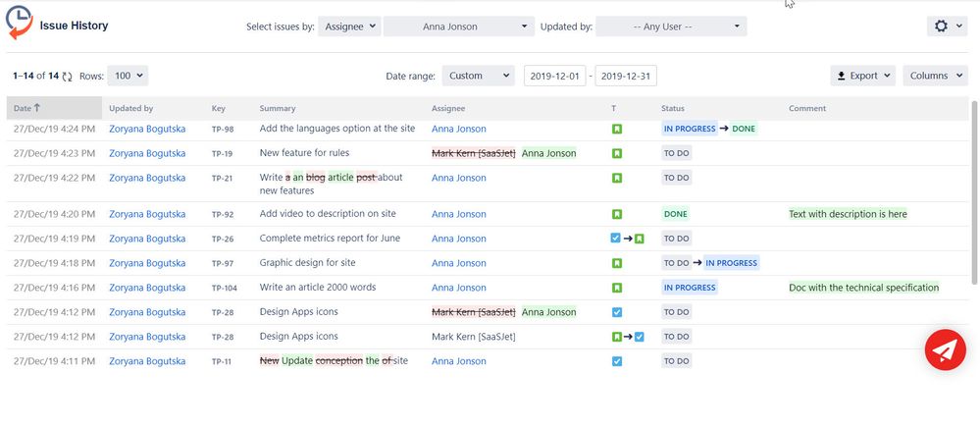The height and width of the screenshot is (428, 980).
Task: Open issue key TP-98
Action: click(223, 130)
